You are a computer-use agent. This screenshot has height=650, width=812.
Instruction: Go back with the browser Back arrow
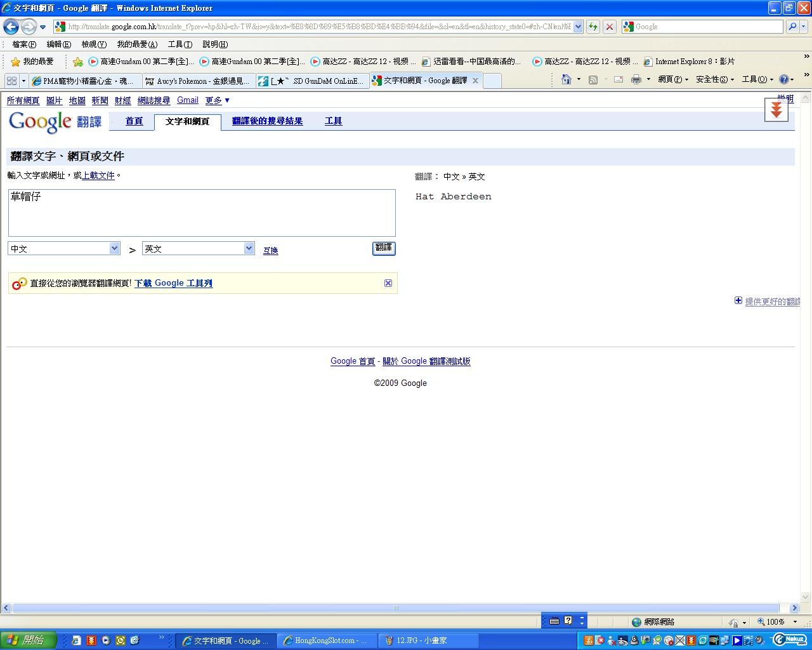coord(11,27)
